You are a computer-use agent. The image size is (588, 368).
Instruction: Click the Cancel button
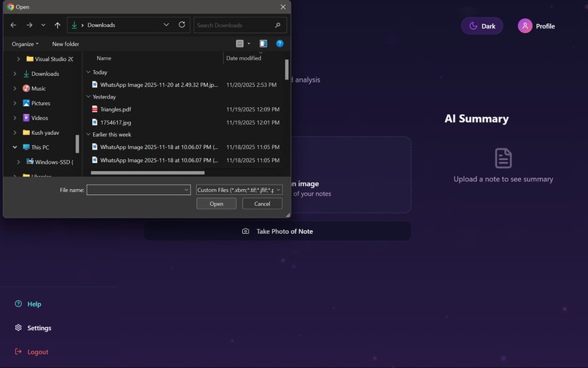(x=262, y=204)
